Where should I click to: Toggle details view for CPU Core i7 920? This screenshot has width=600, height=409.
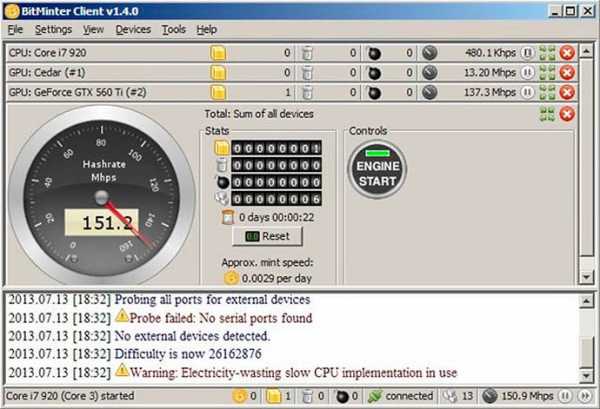coord(547,53)
